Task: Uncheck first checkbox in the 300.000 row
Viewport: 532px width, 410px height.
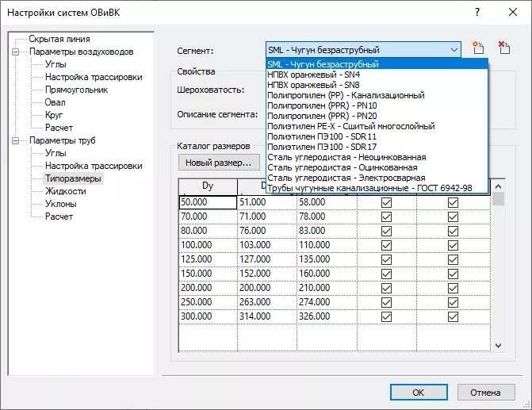Action: [x=386, y=316]
